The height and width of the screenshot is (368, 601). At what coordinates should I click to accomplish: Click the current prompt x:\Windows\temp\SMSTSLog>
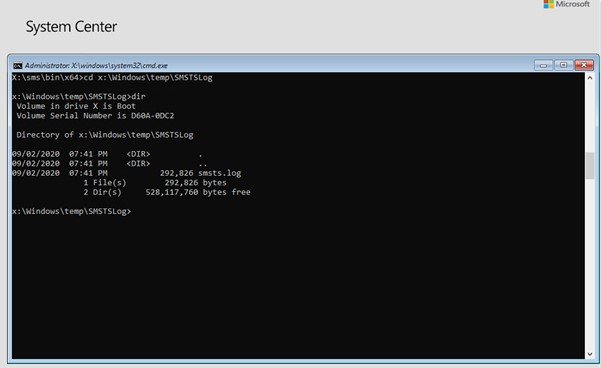pos(72,211)
